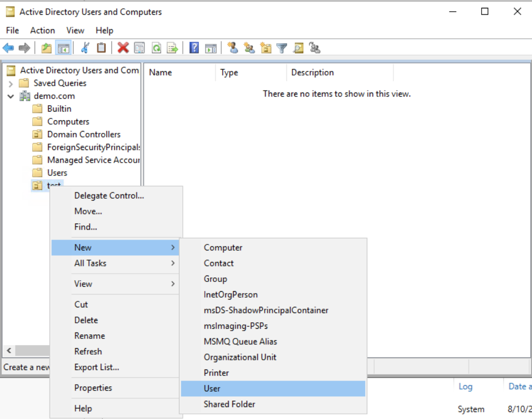This screenshot has width=532, height=419.
Task: Select the Builtin container
Action: 59,109
